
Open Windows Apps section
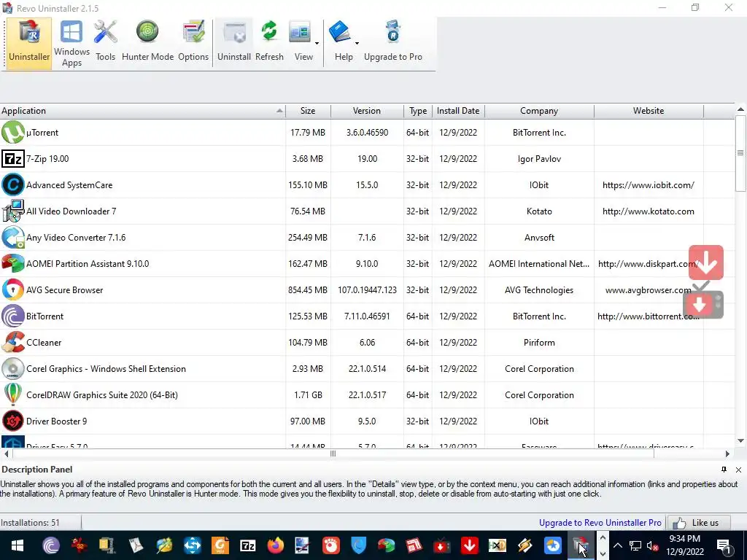coord(71,43)
